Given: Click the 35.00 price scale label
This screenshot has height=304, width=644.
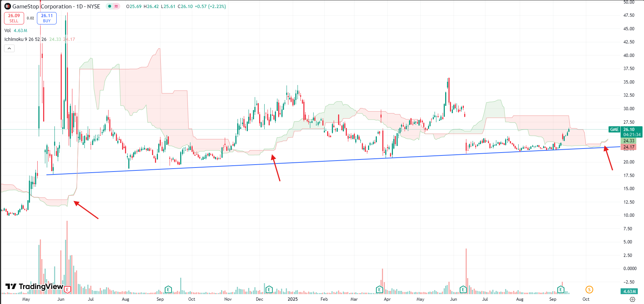Looking at the screenshot, I should 629,82.
